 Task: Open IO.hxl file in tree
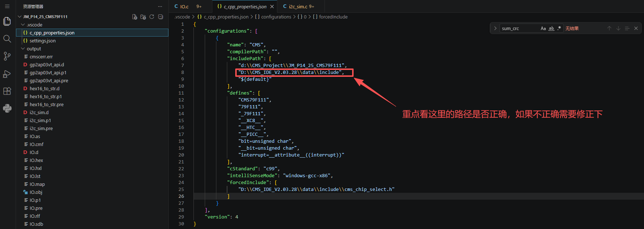[93, 168]
